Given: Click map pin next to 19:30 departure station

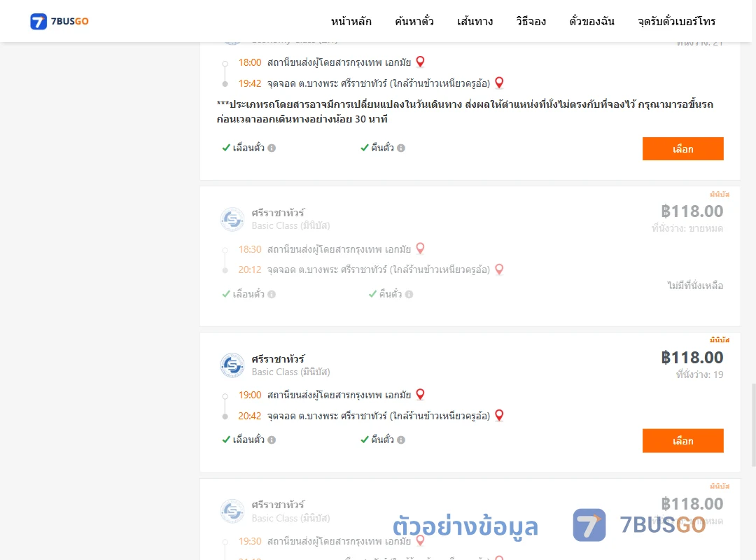Looking at the screenshot, I should click(x=421, y=540).
